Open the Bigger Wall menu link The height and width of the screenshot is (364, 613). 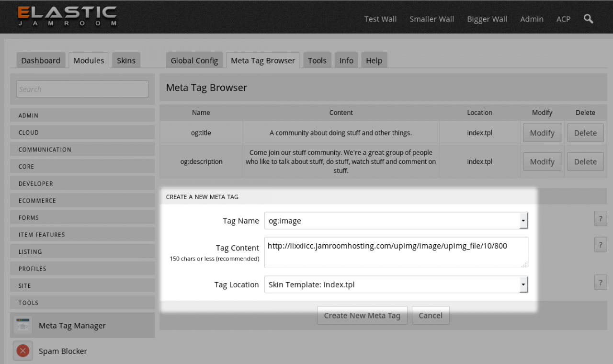pos(487,19)
